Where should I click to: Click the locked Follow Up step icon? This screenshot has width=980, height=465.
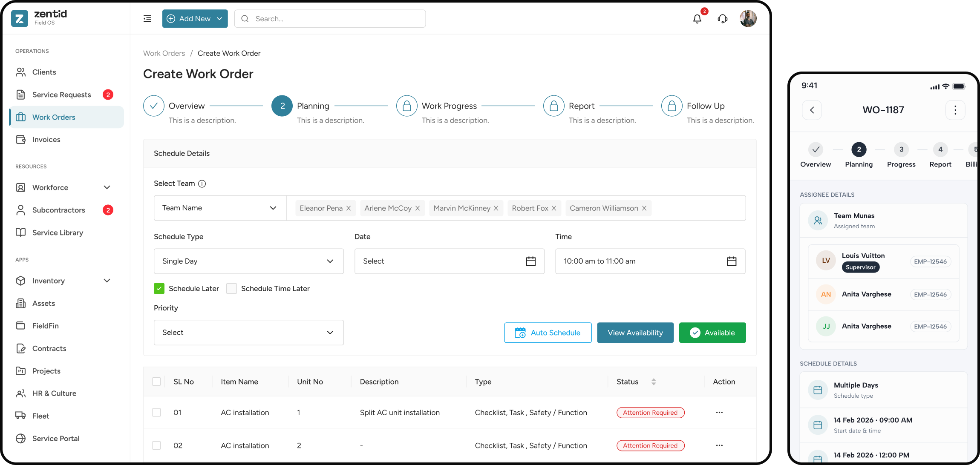tap(672, 106)
